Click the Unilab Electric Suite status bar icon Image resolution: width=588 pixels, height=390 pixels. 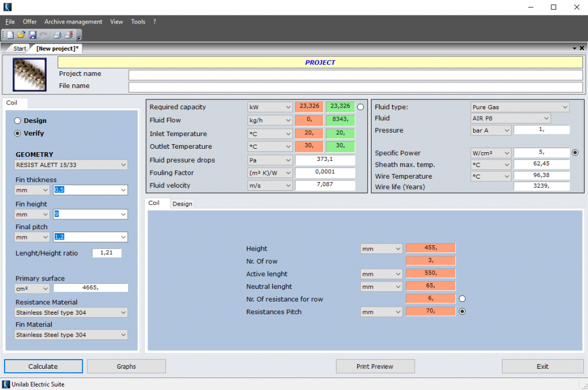point(5,384)
